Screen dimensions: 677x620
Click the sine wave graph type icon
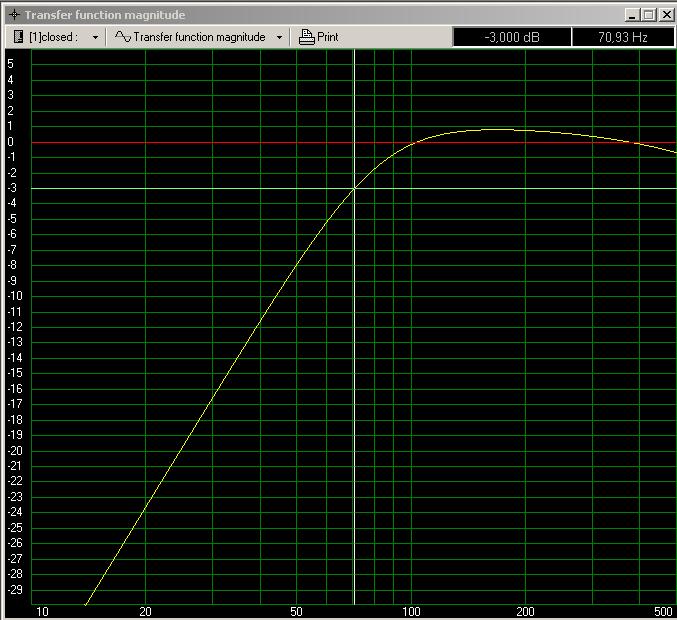click(123, 37)
